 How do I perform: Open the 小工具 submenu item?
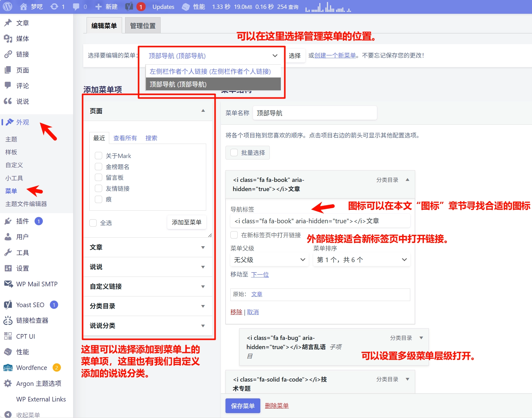(14, 178)
